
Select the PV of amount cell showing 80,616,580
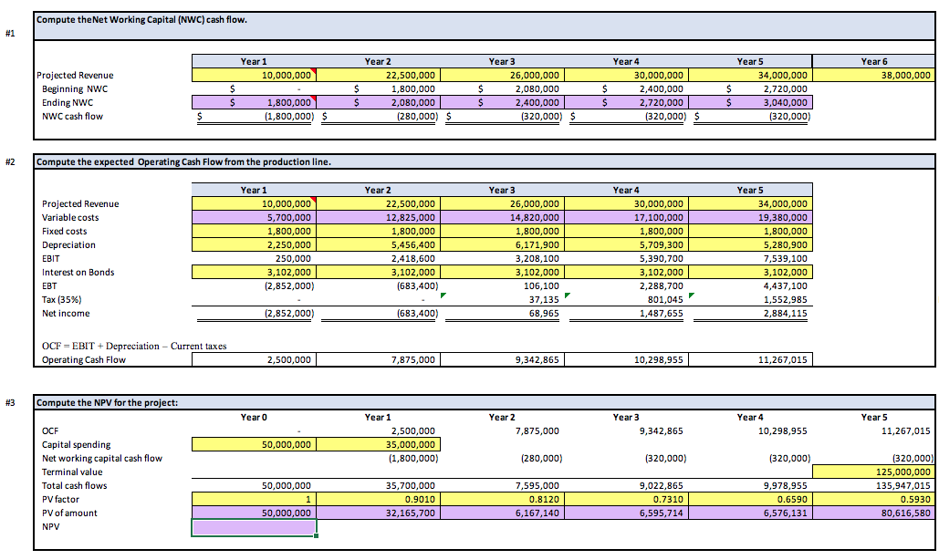coord(873,513)
